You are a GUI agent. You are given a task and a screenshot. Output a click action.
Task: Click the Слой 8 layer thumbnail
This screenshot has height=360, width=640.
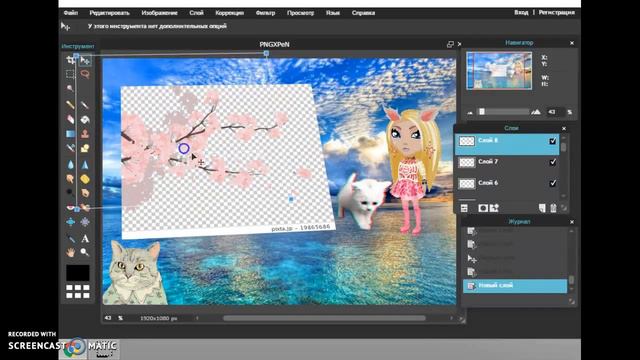pos(467,141)
